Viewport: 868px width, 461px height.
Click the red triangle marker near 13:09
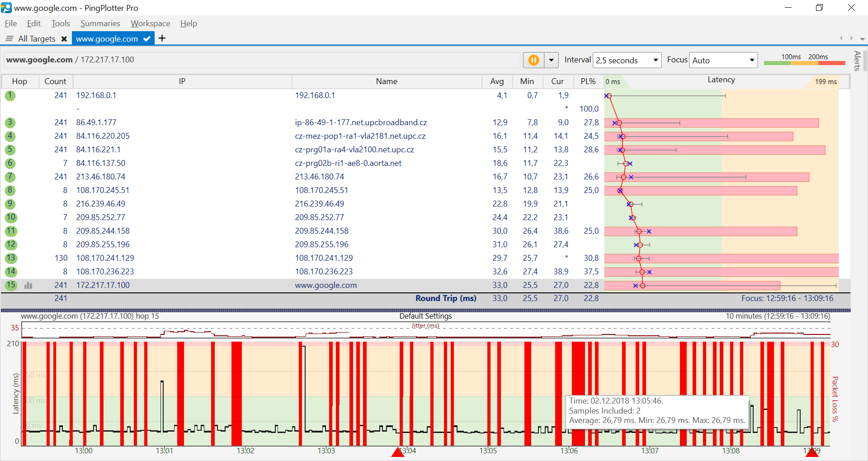point(812,452)
